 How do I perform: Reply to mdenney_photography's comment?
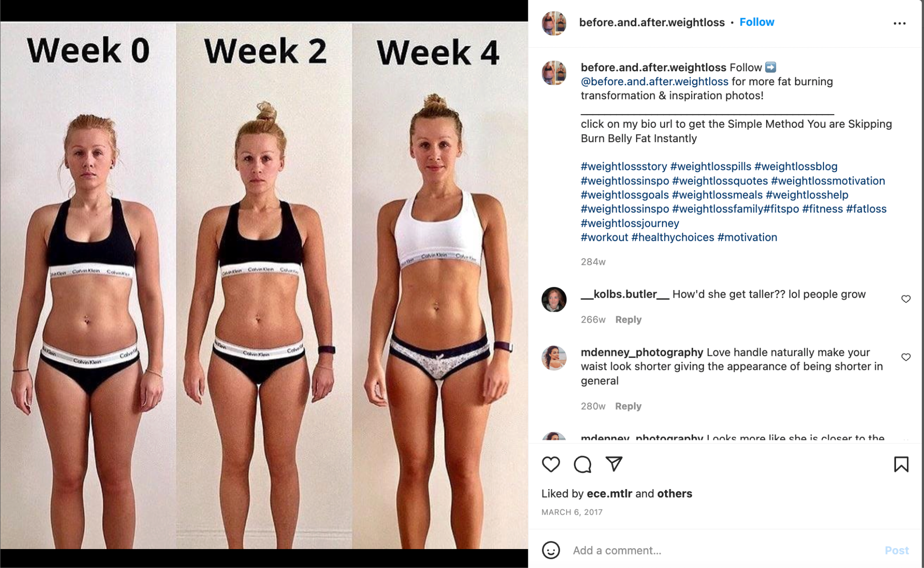[628, 406]
